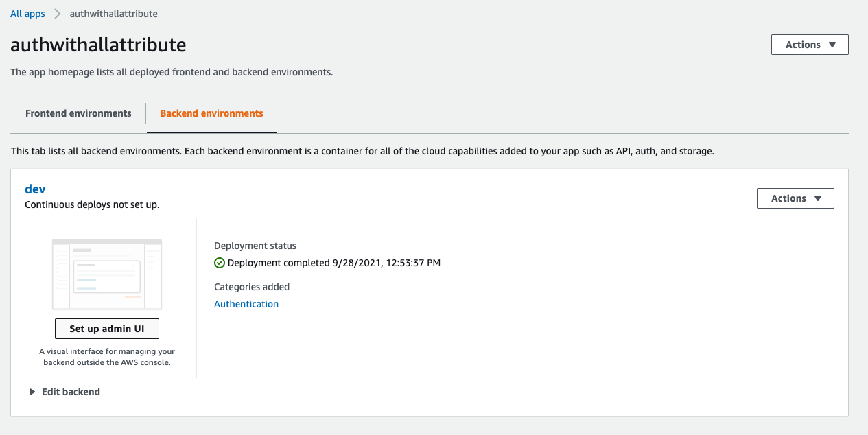Open the Authentication category link
The height and width of the screenshot is (435, 868).
(246, 304)
